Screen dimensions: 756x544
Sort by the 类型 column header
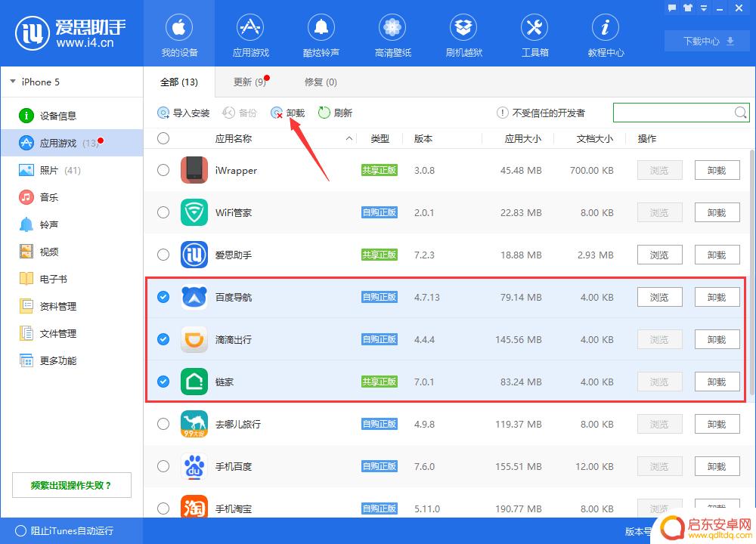point(380,139)
